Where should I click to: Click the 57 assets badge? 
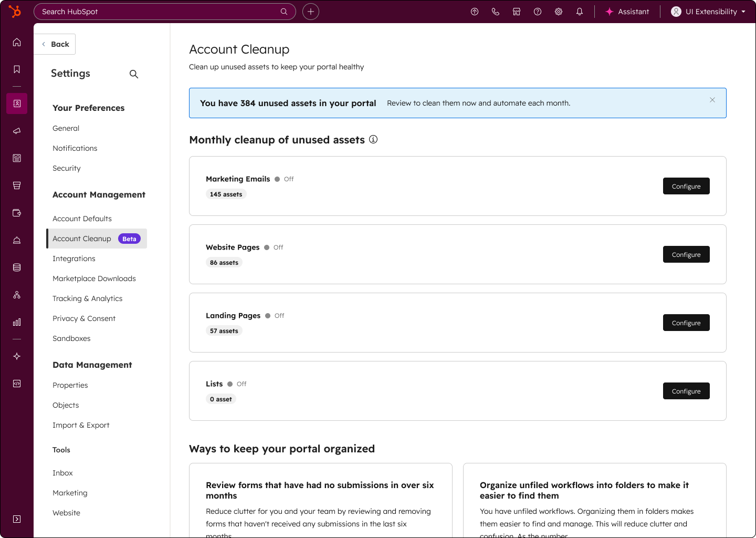click(224, 331)
